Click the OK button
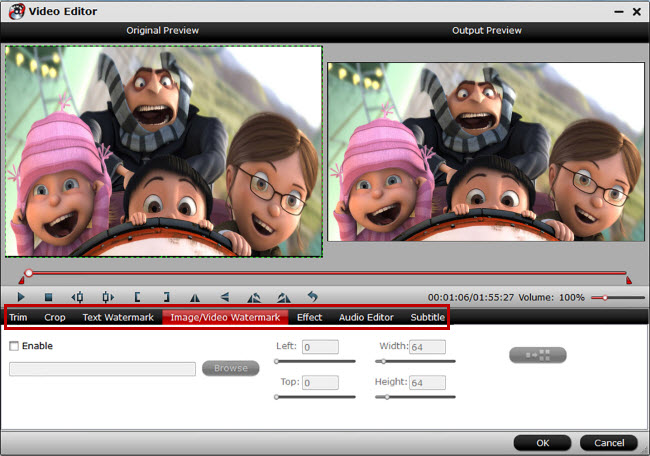The height and width of the screenshot is (456, 650). [542, 443]
